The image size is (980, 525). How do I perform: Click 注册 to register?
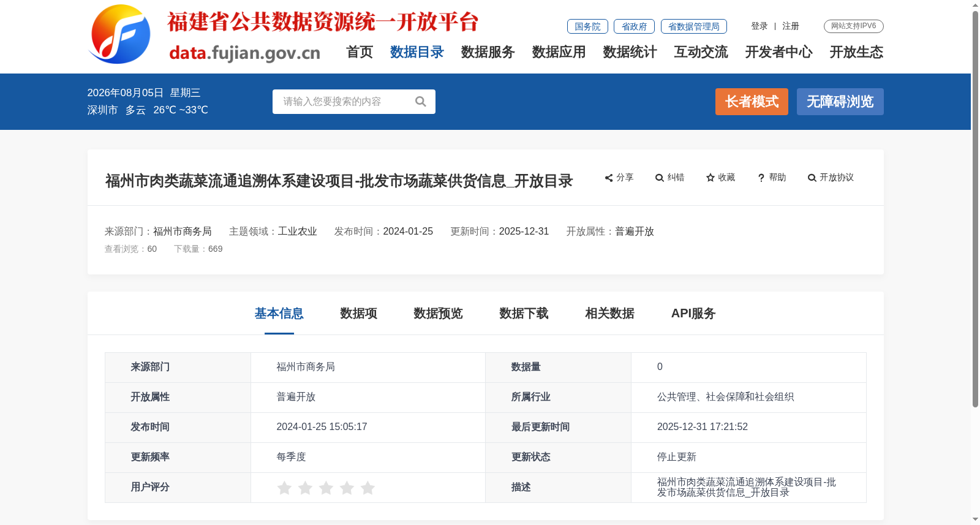click(x=791, y=26)
